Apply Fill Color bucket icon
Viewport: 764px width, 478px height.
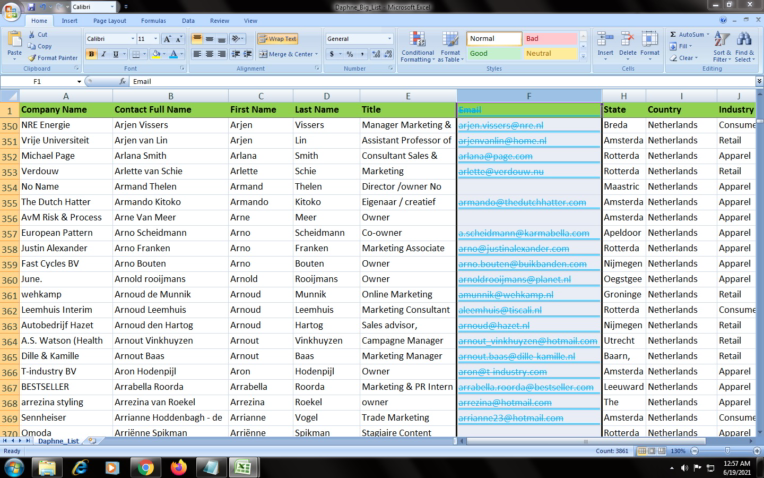click(x=155, y=54)
